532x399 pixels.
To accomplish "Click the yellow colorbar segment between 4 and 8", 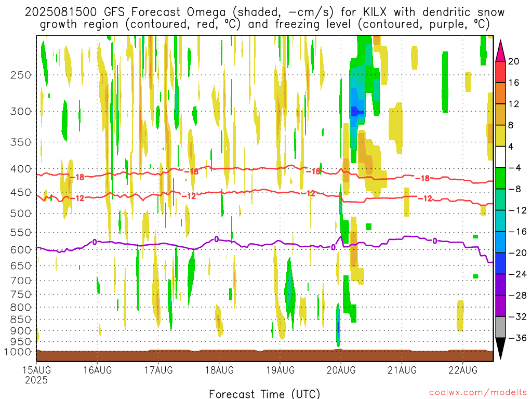I will tap(500, 136).
